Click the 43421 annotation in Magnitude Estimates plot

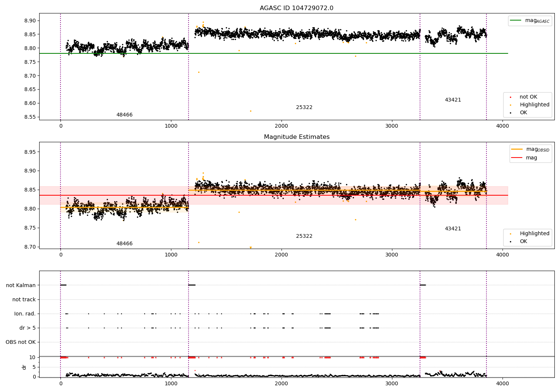point(453,229)
